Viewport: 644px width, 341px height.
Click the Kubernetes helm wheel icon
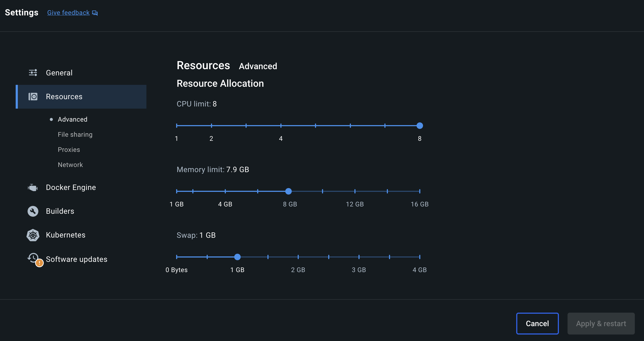[x=33, y=235]
